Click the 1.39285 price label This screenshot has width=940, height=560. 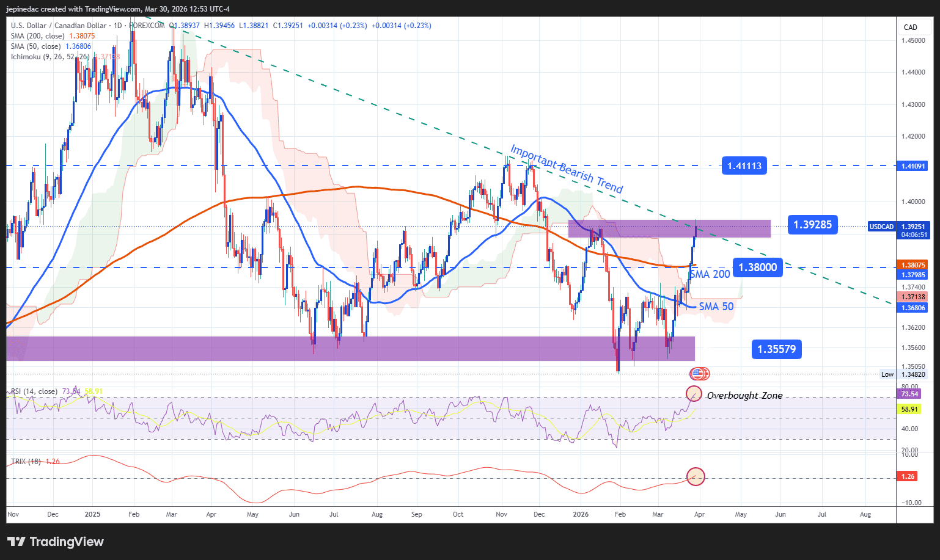(812, 225)
